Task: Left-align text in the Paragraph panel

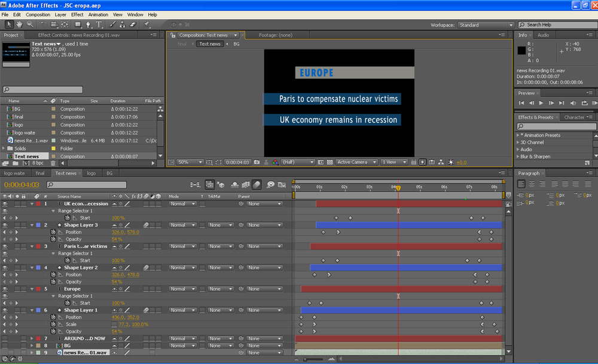Action: click(521, 183)
